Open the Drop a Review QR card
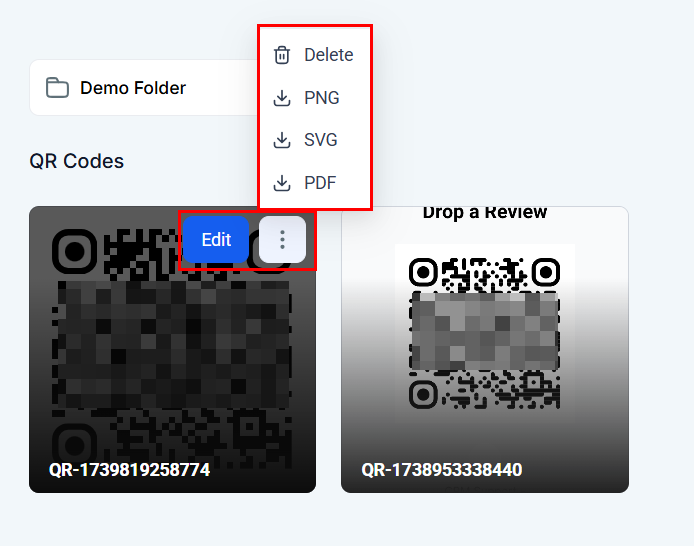The width and height of the screenshot is (694, 546). pyautogui.click(x=485, y=350)
